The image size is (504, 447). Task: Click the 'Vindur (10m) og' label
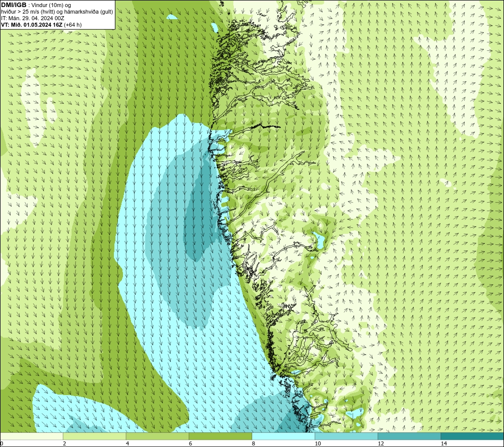[51, 6]
